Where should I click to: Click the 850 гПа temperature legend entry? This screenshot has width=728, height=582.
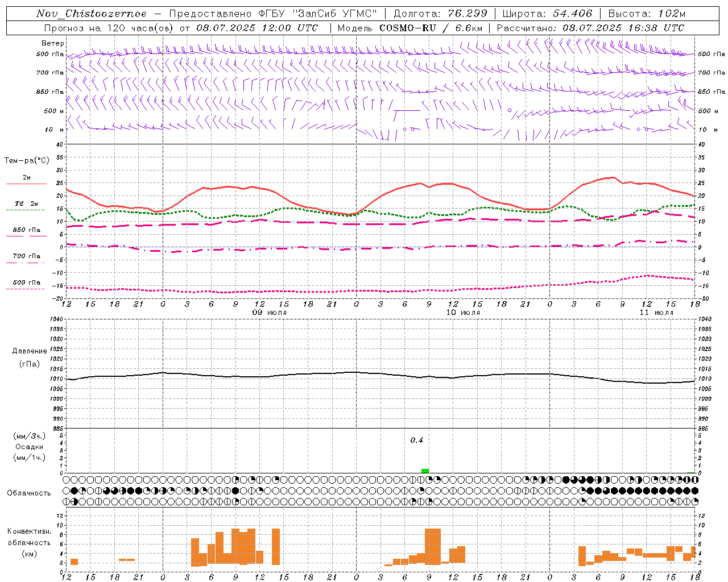[x=26, y=230]
